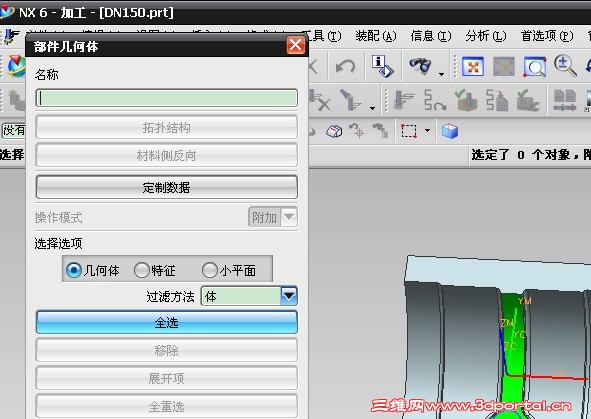Click the NX globe icon at left toolbar
Screen dimensions: 591x419
[x=16, y=66]
